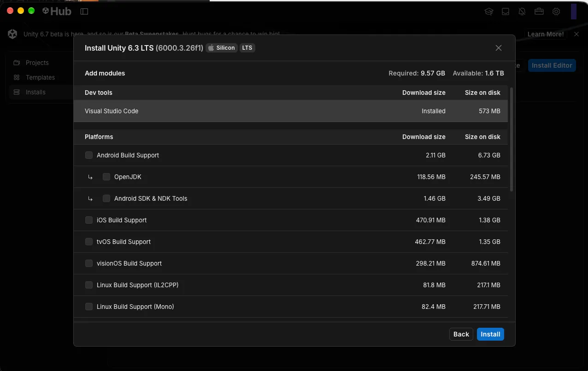The width and height of the screenshot is (588, 371).
Task: Click the Add modules heading
Action: pyautogui.click(x=105, y=73)
